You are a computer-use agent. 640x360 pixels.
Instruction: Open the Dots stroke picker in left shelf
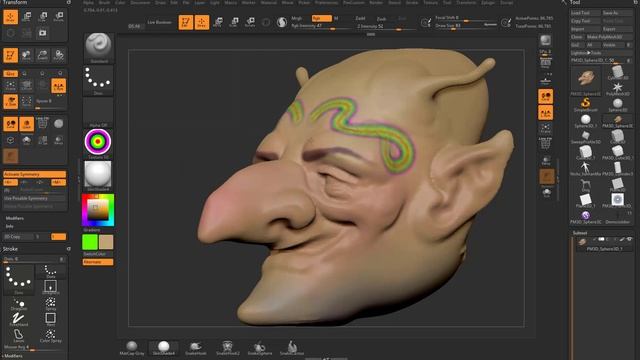tap(98, 80)
